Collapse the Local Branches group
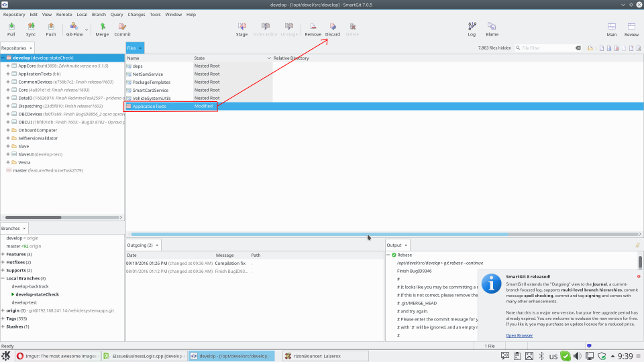Screen dimensions: 644x362 [3, 278]
